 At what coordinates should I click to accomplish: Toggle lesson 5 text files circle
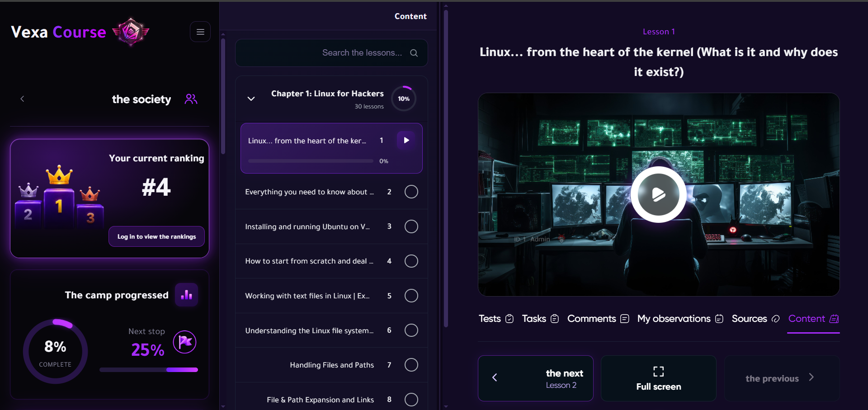pos(411,296)
